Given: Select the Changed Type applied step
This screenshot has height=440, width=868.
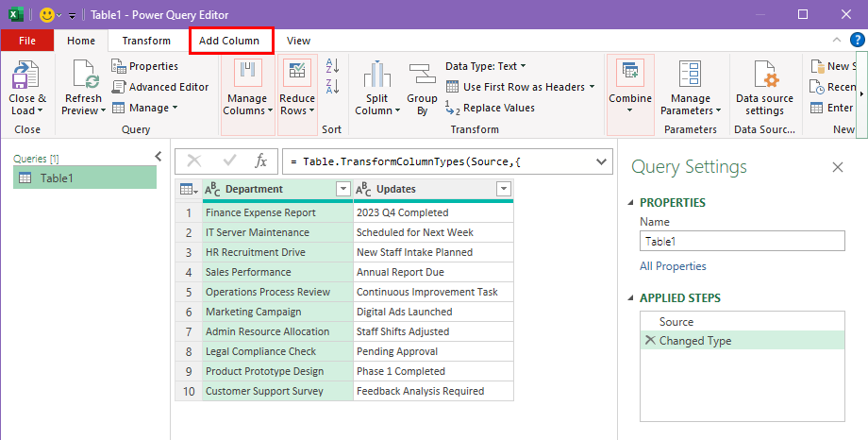Looking at the screenshot, I should [x=743, y=341].
